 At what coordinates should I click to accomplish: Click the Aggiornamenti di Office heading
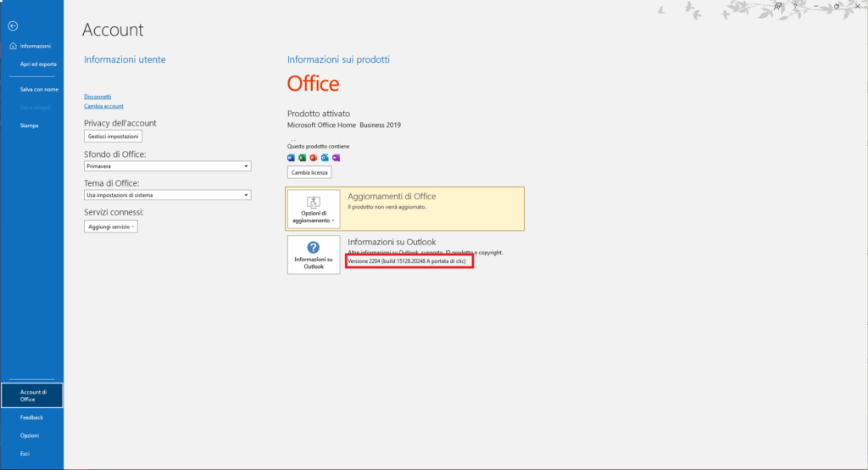point(392,196)
